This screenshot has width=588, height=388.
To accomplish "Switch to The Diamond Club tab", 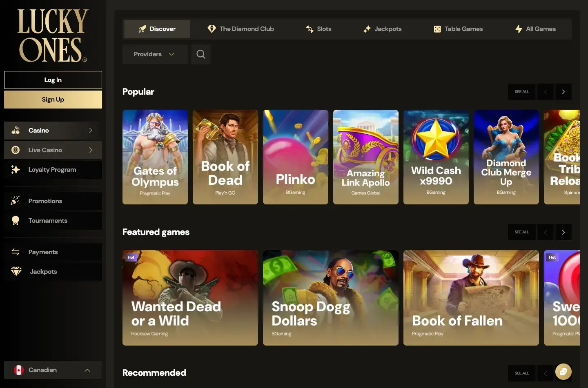I will (x=241, y=29).
